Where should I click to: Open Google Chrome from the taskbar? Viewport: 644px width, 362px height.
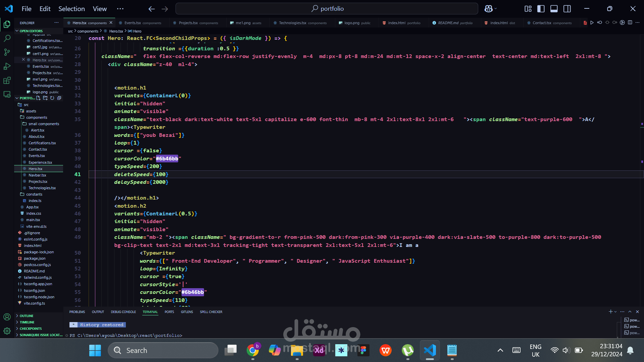coord(253,351)
